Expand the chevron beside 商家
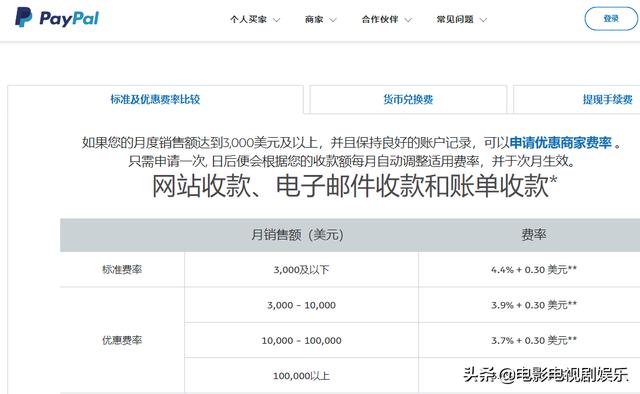 pos(333,20)
